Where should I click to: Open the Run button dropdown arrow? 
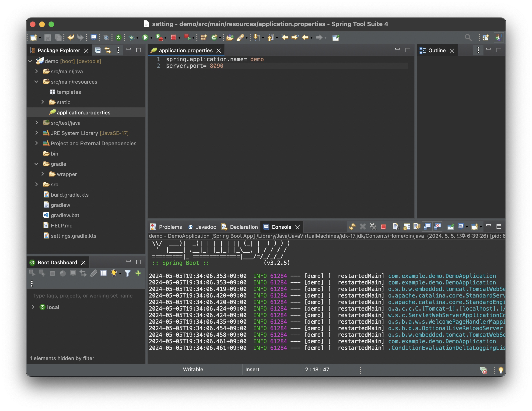[x=151, y=38]
